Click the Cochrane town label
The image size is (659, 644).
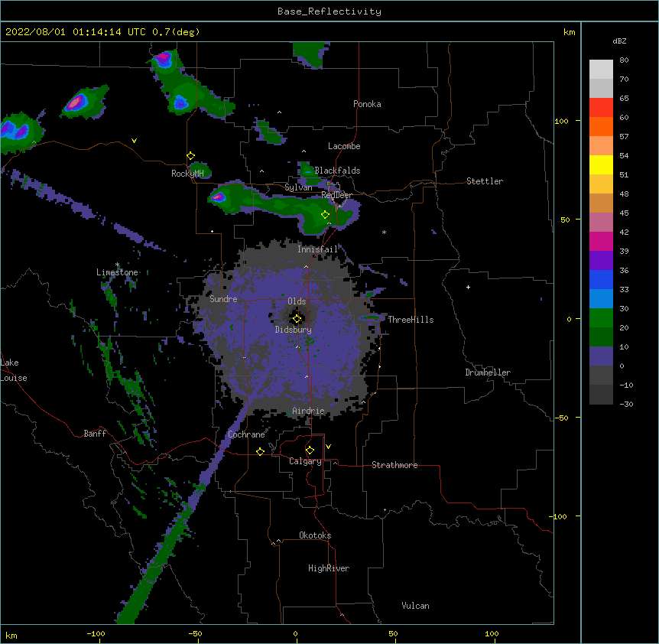click(246, 434)
